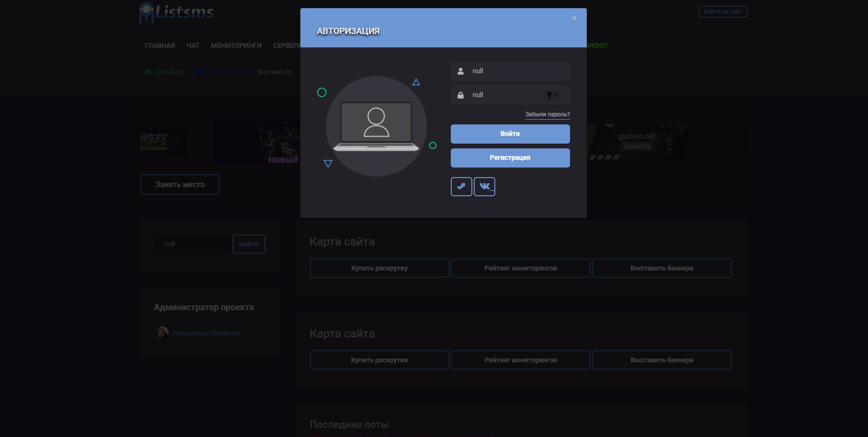Click the laptop user illustration
868x437 pixels.
tap(376, 126)
